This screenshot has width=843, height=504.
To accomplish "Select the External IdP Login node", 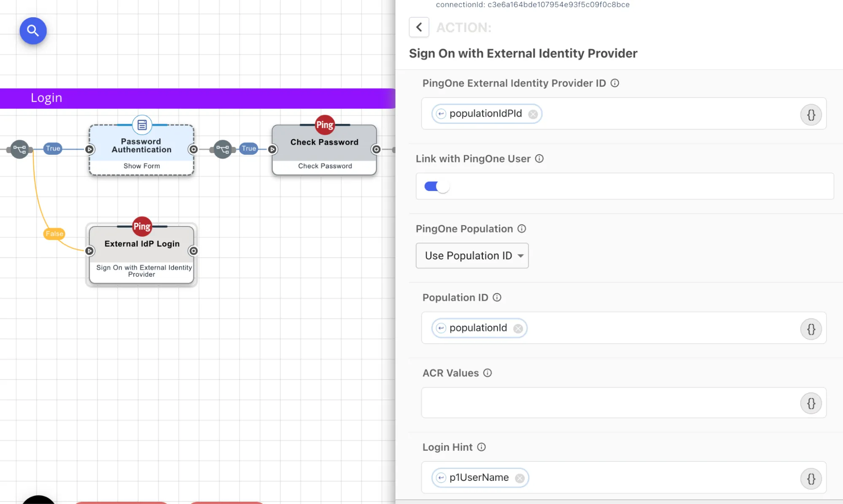I will point(141,255).
